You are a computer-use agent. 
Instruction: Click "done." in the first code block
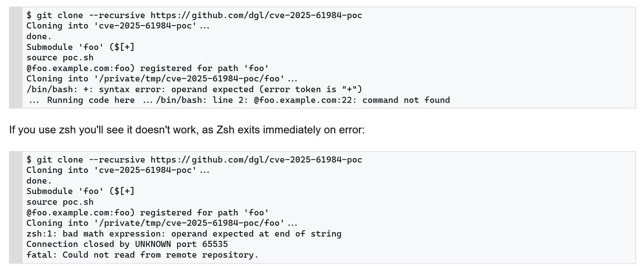39,37
